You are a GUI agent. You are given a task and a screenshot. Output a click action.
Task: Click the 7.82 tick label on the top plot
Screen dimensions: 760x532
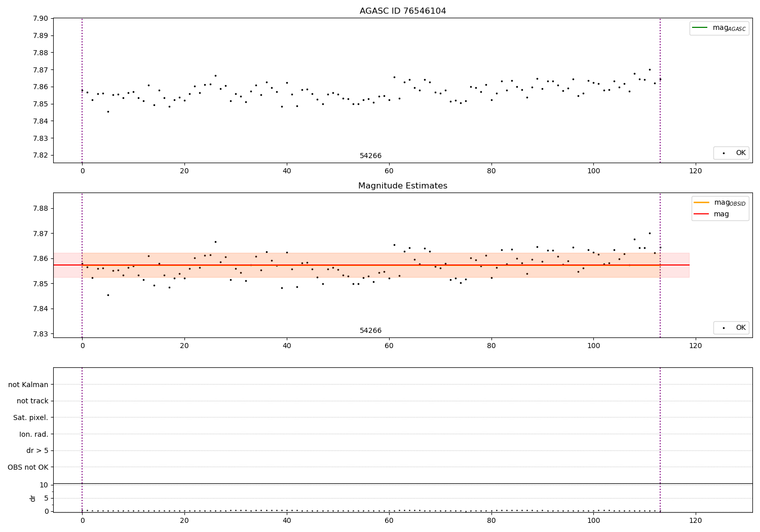(41, 156)
